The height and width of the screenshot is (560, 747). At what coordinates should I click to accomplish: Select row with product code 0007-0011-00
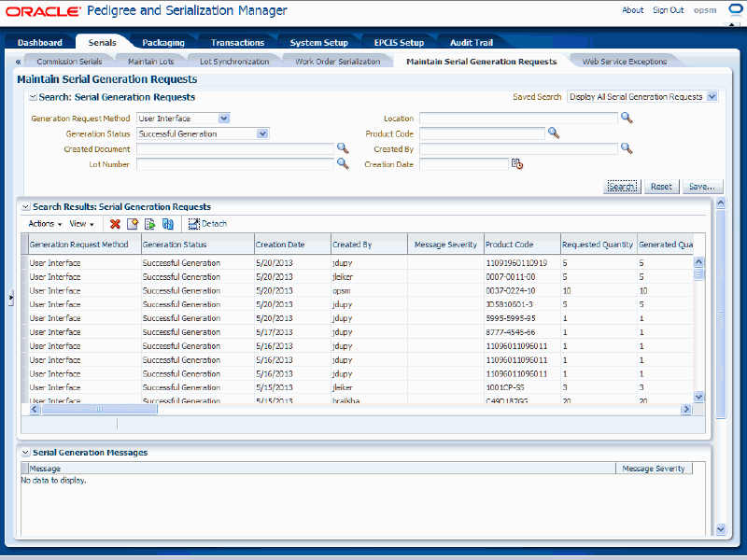point(358,276)
